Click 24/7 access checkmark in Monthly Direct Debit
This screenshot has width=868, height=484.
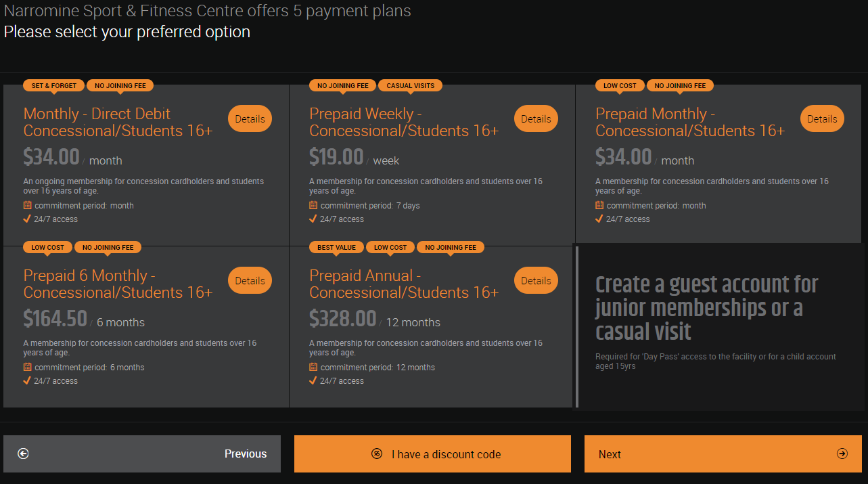coord(27,219)
